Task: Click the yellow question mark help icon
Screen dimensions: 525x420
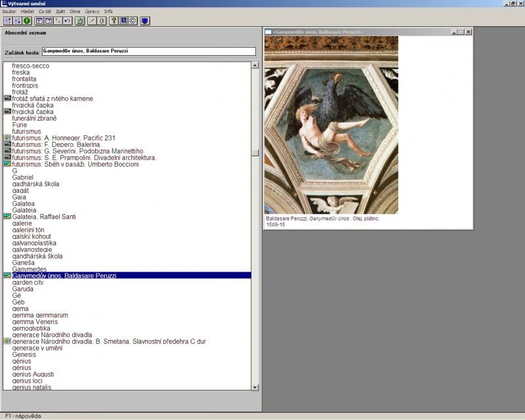Action: [x=114, y=21]
